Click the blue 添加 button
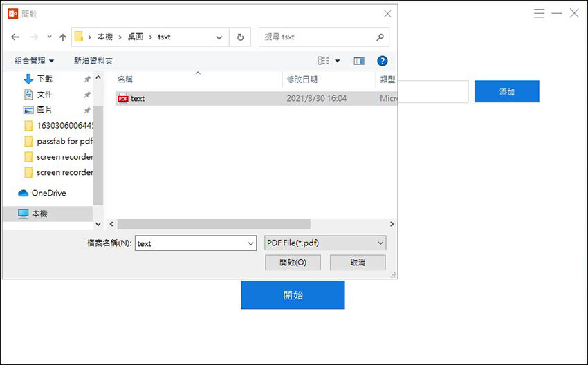 coord(506,92)
